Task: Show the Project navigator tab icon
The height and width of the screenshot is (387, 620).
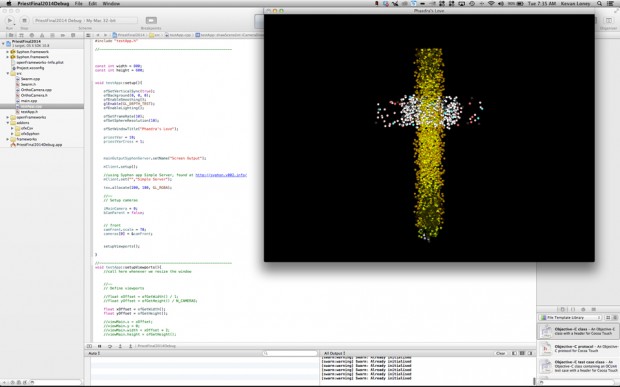Action: point(11,35)
